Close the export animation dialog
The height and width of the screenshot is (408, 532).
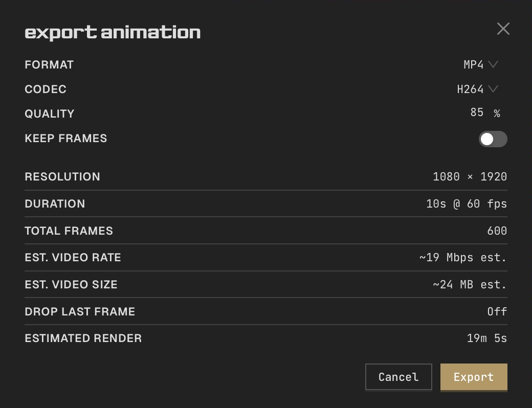pos(503,29)
